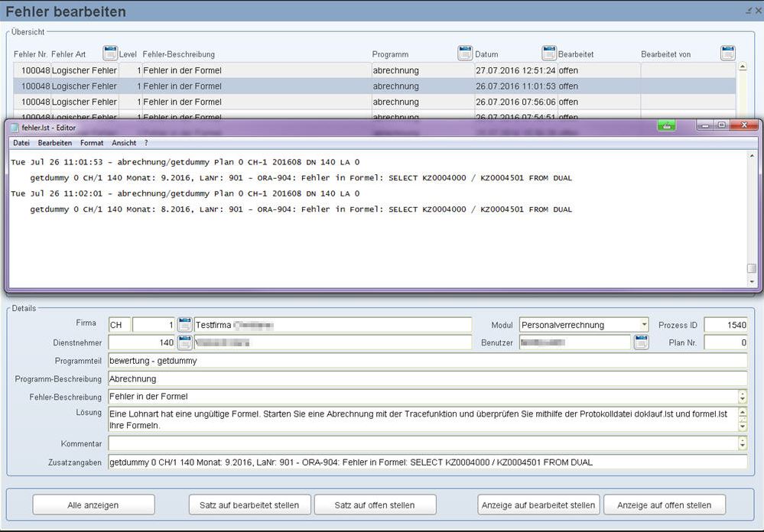The image size is (764, 532).
Task: Select the error row dated 26.07.2016 11:01:53
Action: coord(374,86)
